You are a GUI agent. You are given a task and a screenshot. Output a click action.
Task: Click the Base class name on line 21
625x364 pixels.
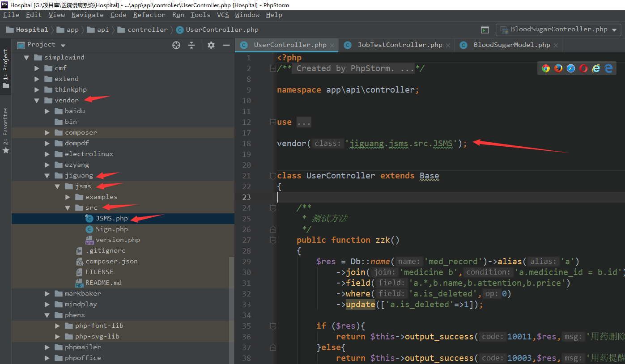tap(429, 176)
